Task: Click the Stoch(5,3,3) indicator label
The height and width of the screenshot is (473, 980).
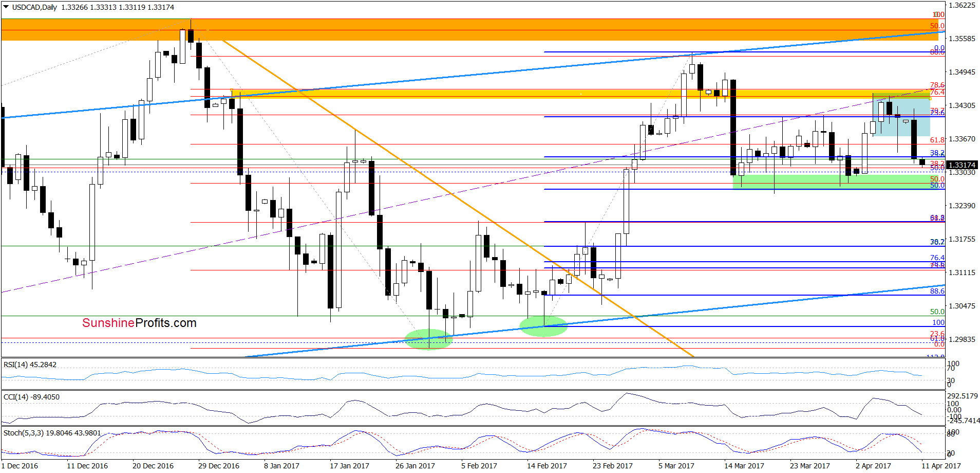Action: (x=52, y=433)
